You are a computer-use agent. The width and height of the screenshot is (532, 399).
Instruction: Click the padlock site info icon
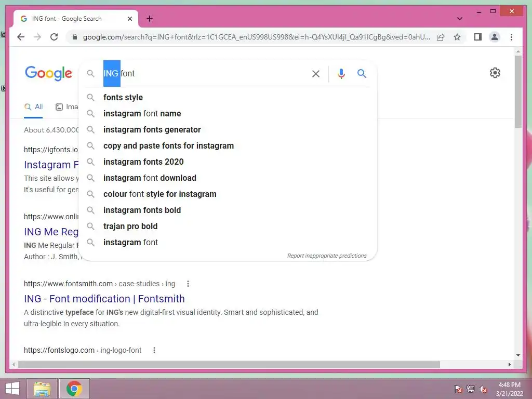[75, 37]
